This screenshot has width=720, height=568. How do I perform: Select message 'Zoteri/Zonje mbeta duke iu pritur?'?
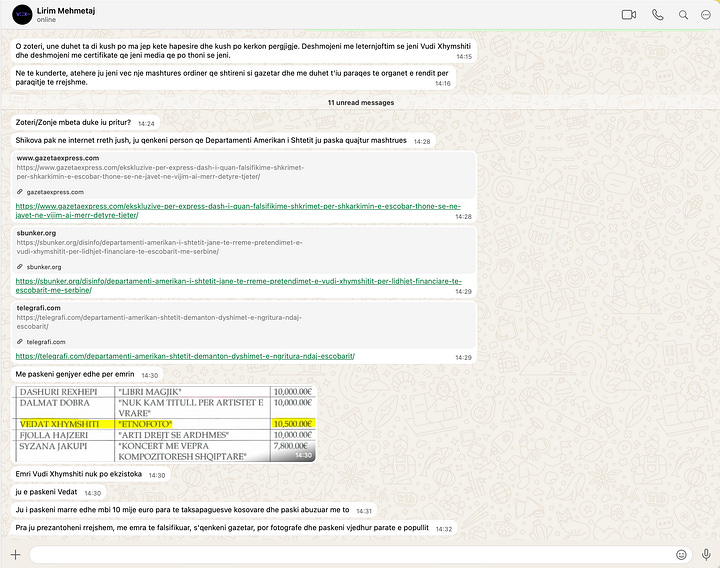[85, 123]
